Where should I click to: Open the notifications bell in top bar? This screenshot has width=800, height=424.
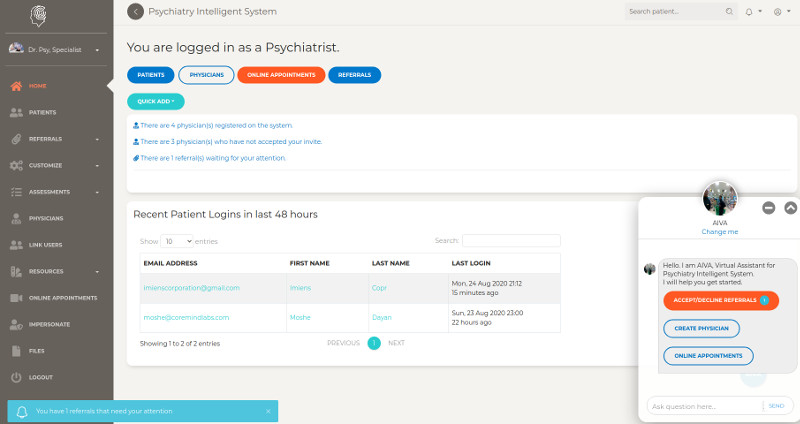click(750, 12)
